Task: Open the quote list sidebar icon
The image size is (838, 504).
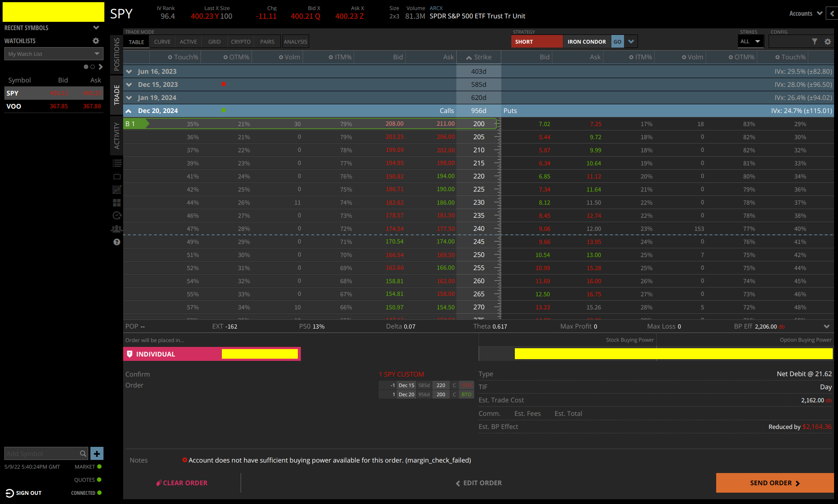Action: [x=117, y=163]
